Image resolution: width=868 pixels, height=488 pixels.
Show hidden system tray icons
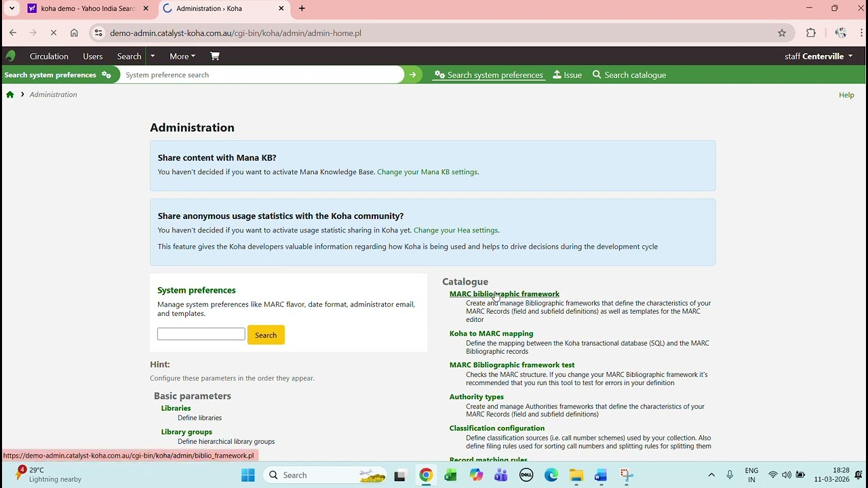(711, 475)
